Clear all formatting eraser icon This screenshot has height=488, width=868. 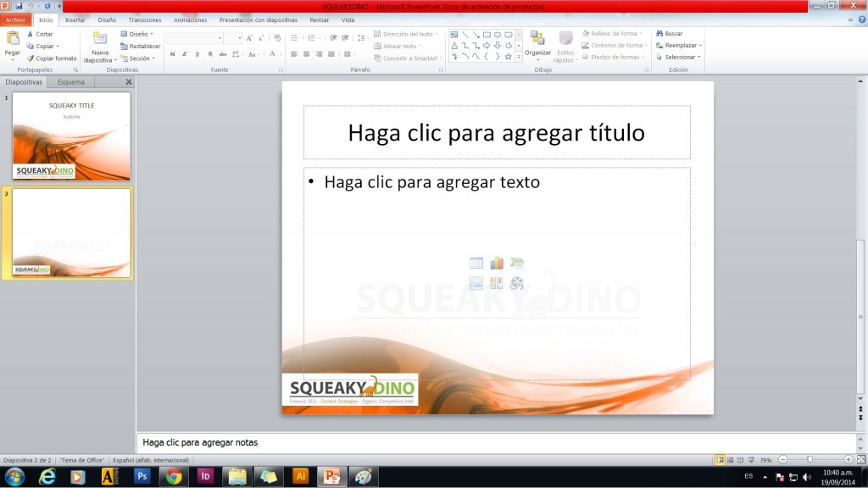pyautogui.click(x=277, y=38)
